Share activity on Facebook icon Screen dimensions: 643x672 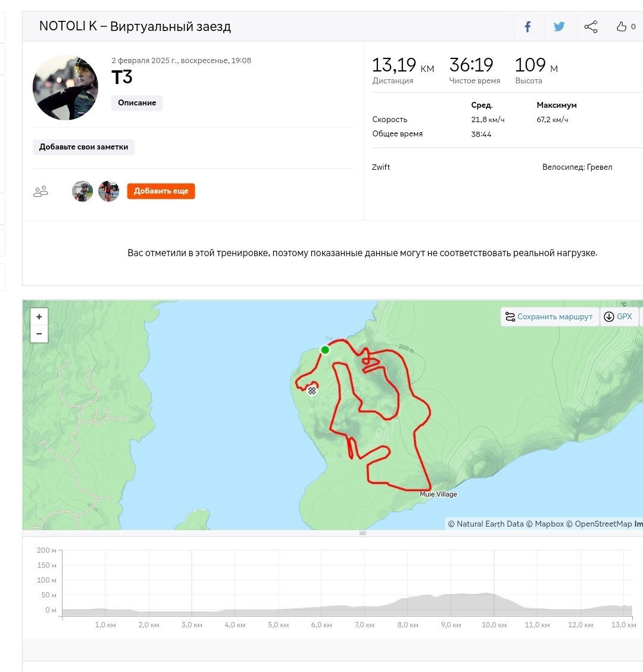527,27
